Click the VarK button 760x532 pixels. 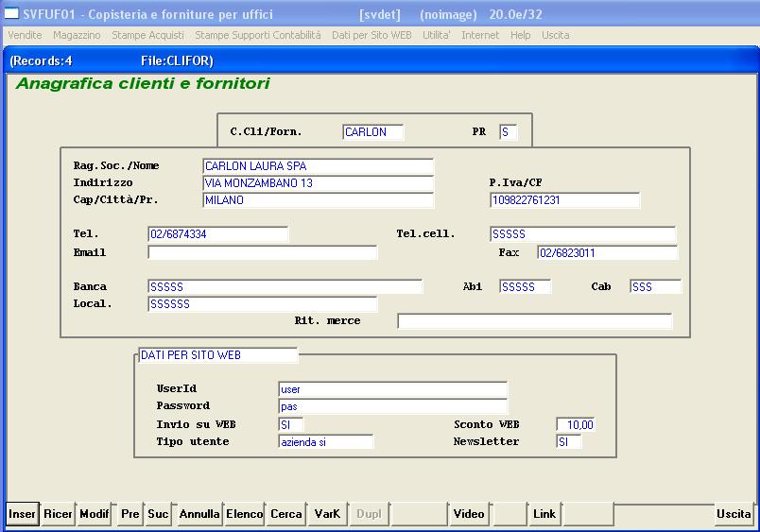tap(327, 514)
